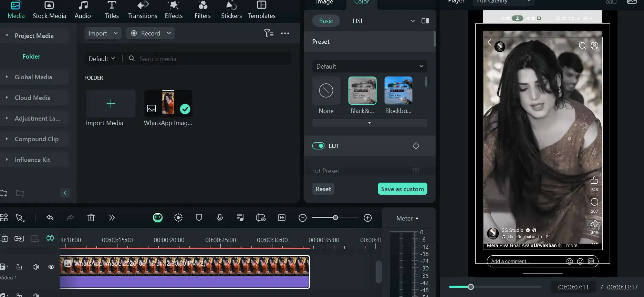Open the Stickers tab
This screenshot has width=644, height=297.
click(231, 10)
